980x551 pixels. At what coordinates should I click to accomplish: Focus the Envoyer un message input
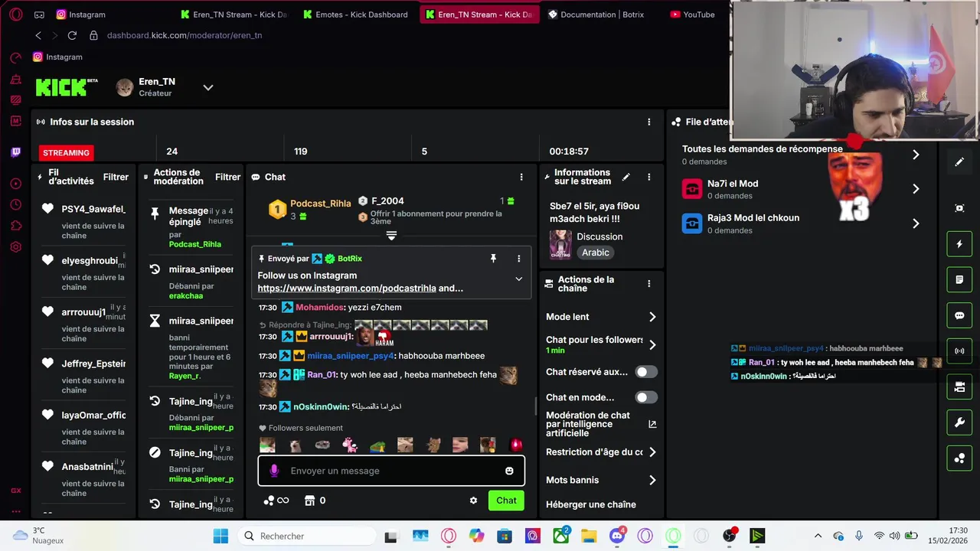click(x=391, y=471)
